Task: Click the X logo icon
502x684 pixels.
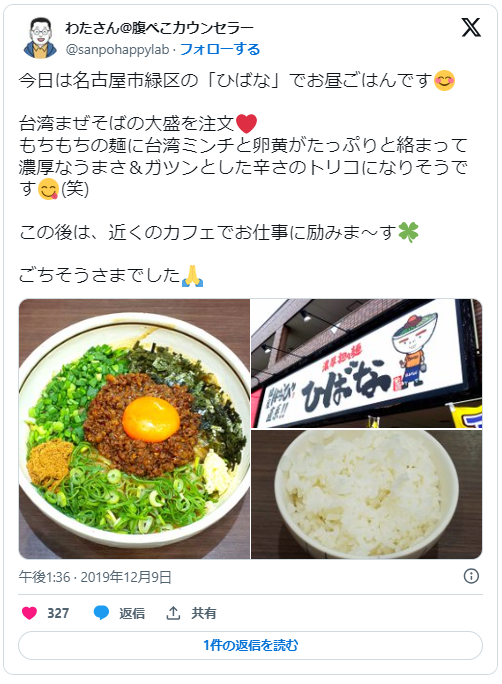Action: point(471,27)
